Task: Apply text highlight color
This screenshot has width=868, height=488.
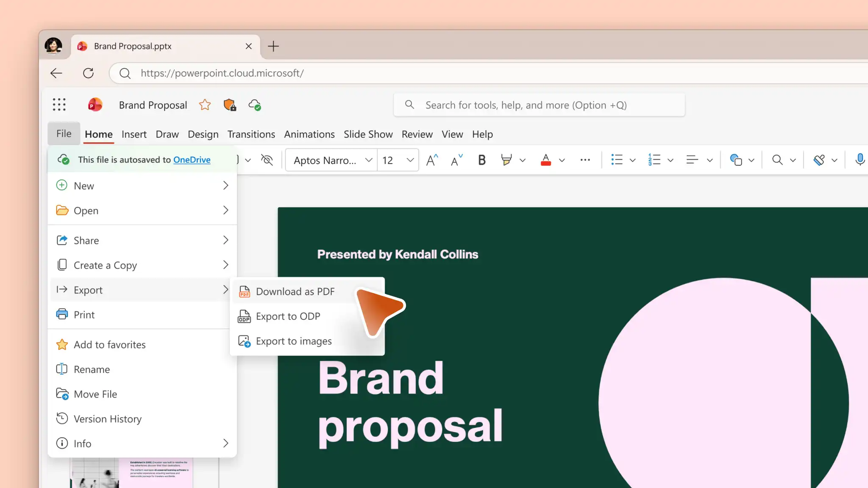Action: (506, 160)
